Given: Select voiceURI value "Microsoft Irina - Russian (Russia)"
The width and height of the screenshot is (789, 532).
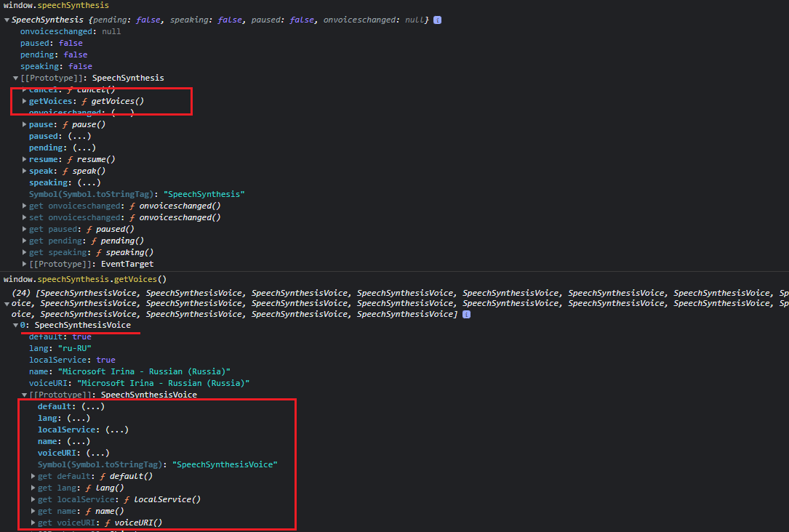Looking at the screenshot, I should point(164,383).
